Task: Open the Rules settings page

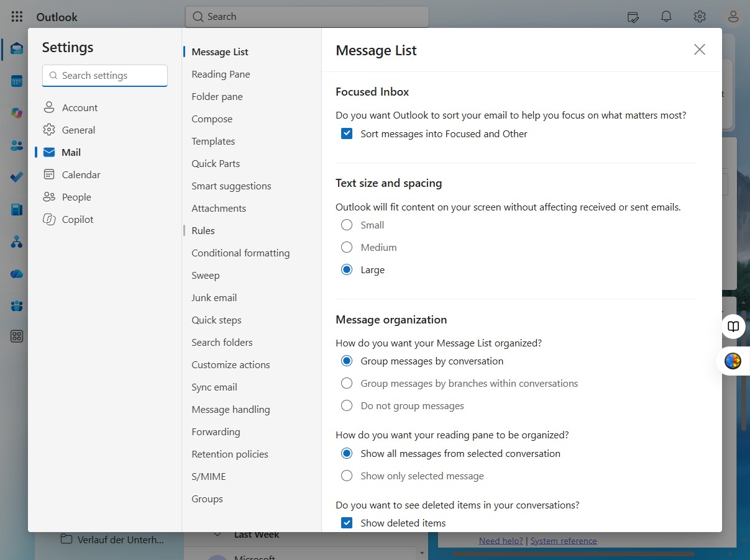Action: 203,230
